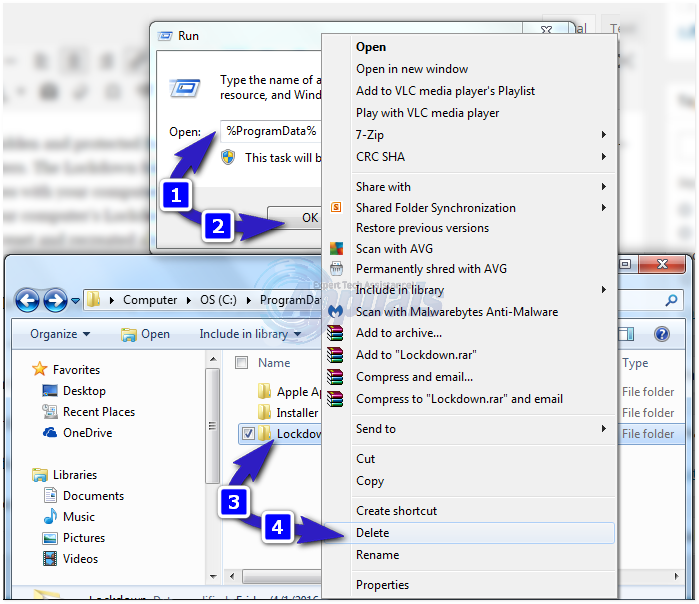Viewport: 699px width, 604px height.
Task: Expand the OS (C:) breadcrumb arrow
Action: pos(249,300)
